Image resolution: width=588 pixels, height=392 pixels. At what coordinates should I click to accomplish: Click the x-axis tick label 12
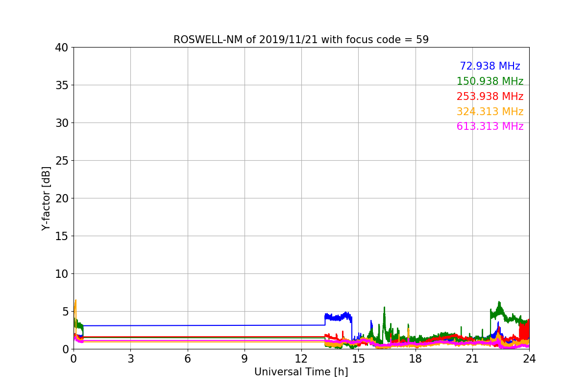click(301, 358)
